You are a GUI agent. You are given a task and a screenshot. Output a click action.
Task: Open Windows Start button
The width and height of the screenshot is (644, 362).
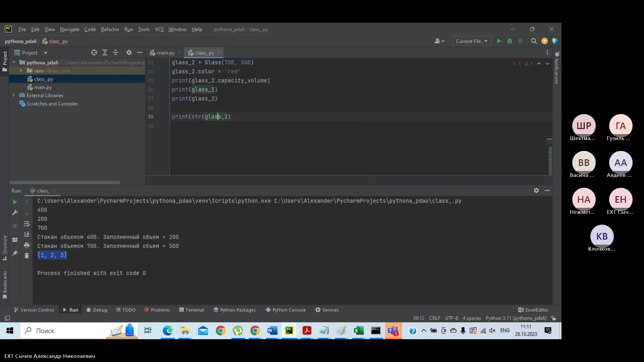click(x=10, y=331)
